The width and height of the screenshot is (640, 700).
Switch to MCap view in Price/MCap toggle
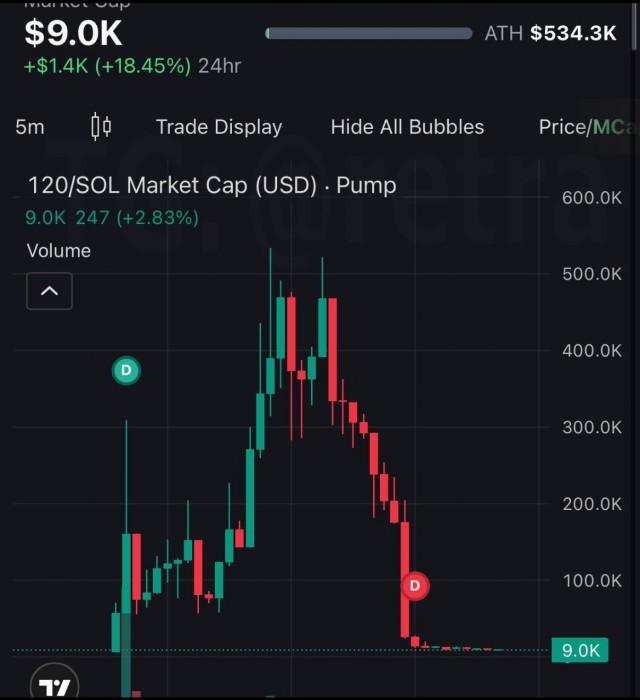click(612, 127)
